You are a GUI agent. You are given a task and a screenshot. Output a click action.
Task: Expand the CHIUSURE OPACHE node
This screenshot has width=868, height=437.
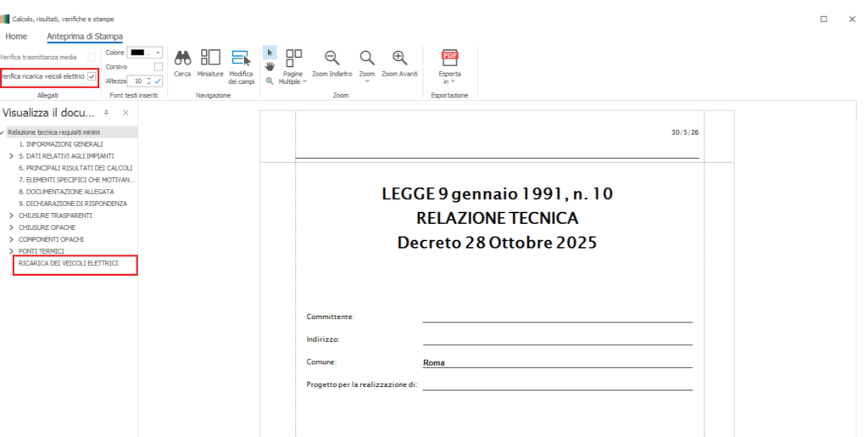click(x=11, y=227)
